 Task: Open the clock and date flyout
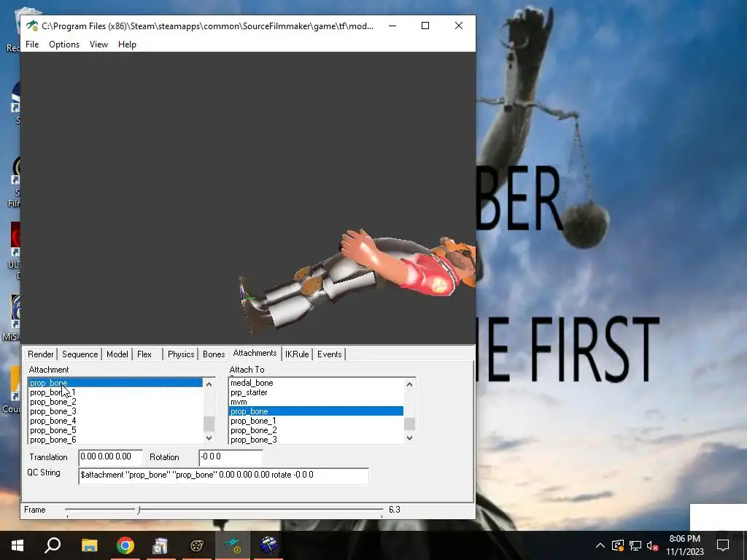coord(684,545)
